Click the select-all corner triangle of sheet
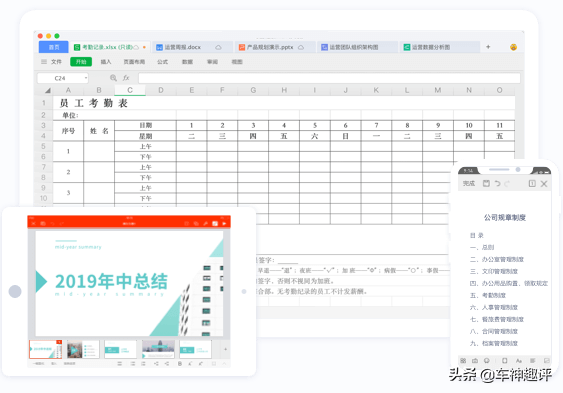Viewport: 563px width, 393px height. point(47,90)
